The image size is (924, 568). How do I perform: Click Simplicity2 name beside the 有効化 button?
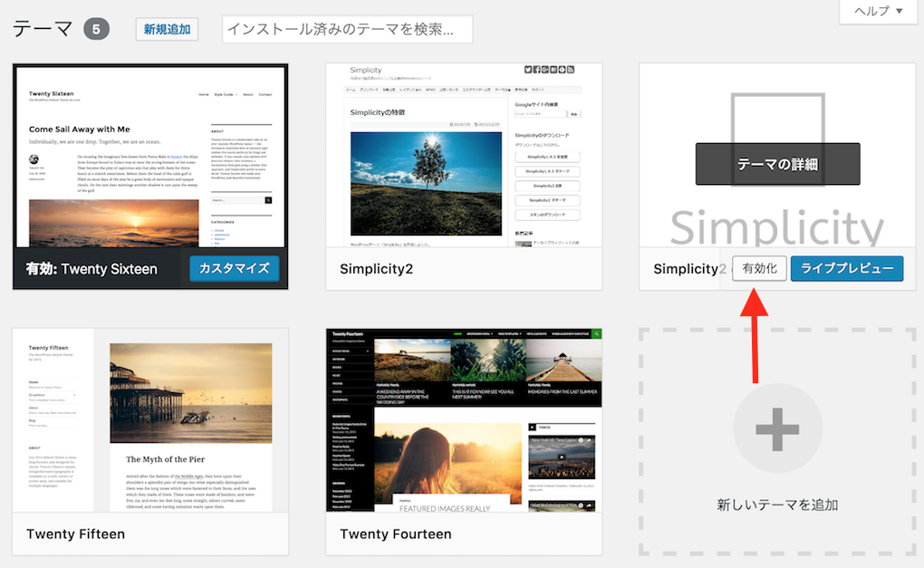[x=688, y=269]
